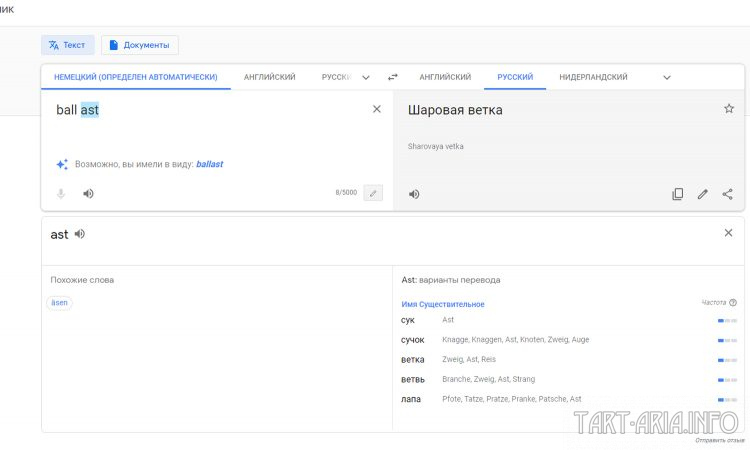The width and height of the screenshot is (750, 450).
Task: Accept the suggested correction "ballast"
Action: pyautogui.click(x=210, y=164)
